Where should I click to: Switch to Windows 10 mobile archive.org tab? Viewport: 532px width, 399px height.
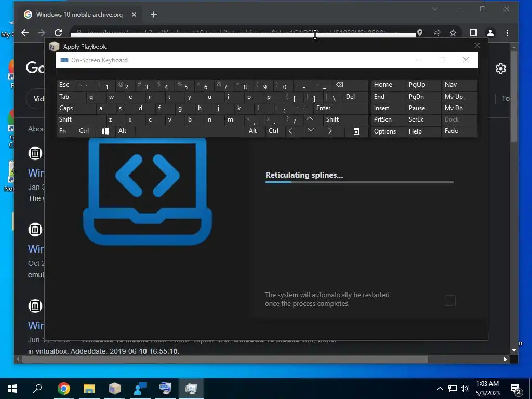(79, 14)
